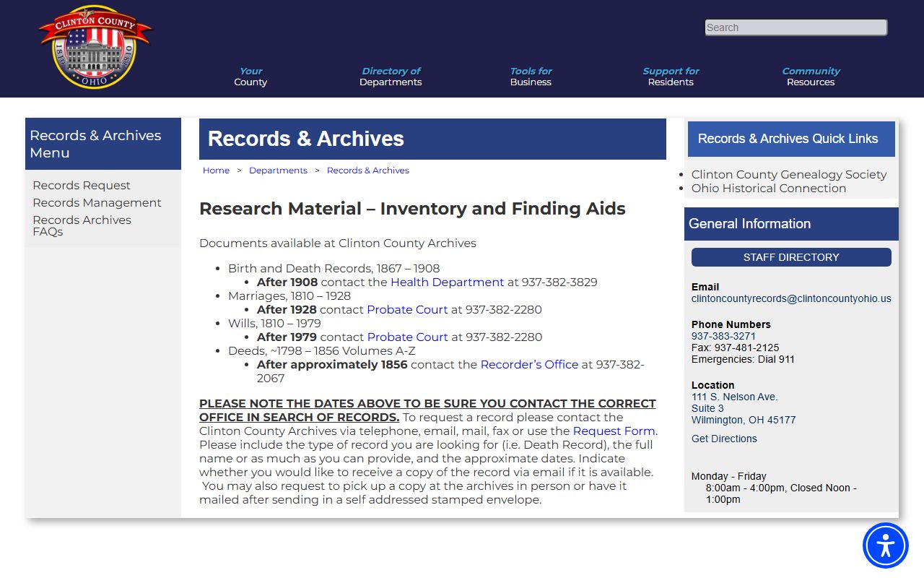Open the Support for Residents menu
The image size is (924, 578).
[671, 77]
